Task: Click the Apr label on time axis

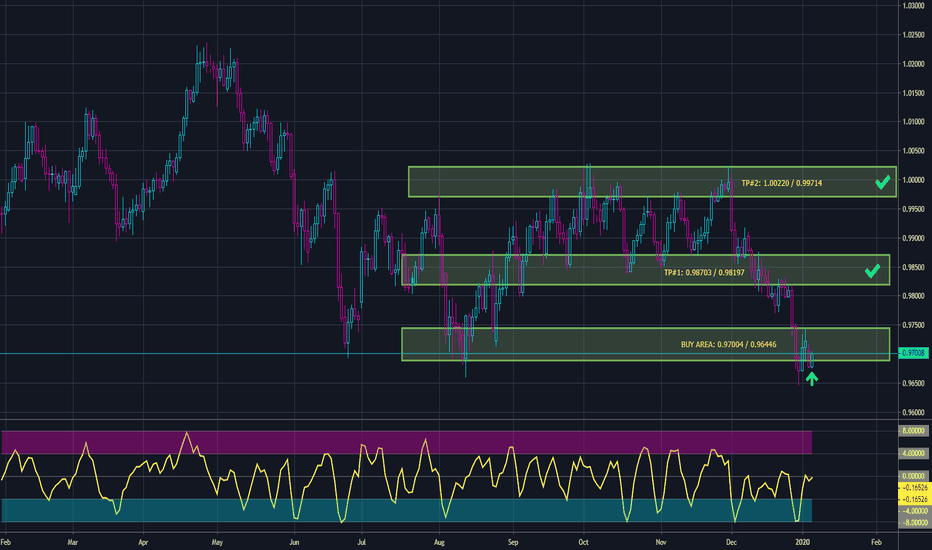Action: (x=143, y=542)
